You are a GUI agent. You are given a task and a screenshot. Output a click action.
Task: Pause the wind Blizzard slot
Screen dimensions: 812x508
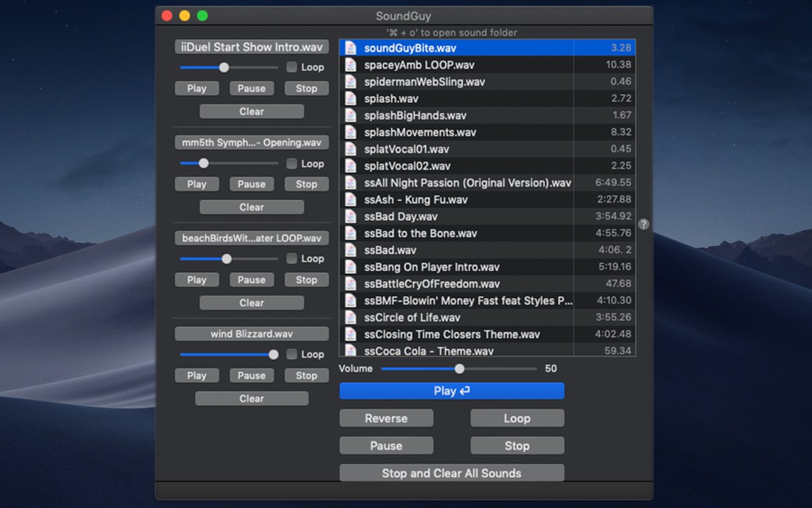[252, 376]
